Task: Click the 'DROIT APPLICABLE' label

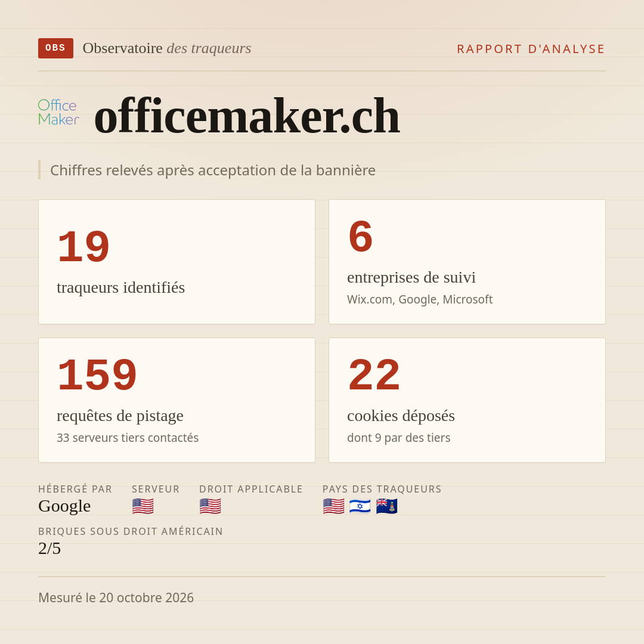Action: [251, 489]
